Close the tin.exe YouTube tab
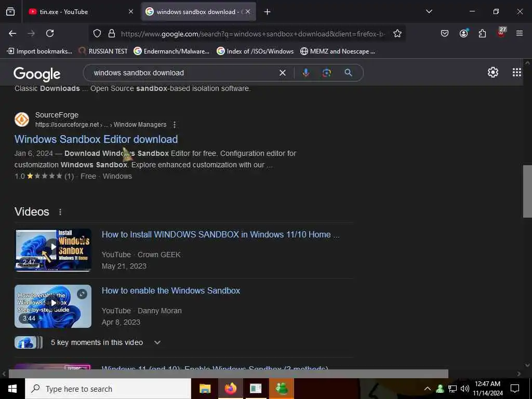The height and width of the screenshot is (399, 532). pyautogui.click(x=131, y=12)
